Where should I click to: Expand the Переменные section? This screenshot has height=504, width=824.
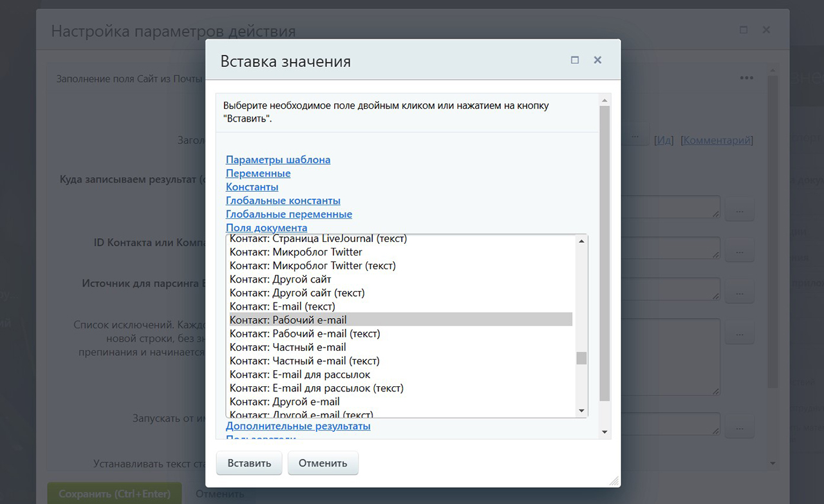click(258, 173)
